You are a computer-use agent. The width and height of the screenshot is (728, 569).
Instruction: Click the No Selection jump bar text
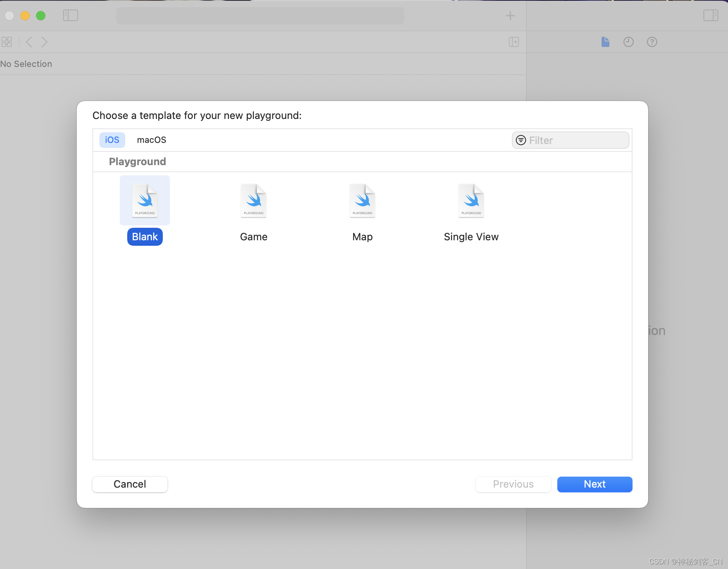pos(26,64)
